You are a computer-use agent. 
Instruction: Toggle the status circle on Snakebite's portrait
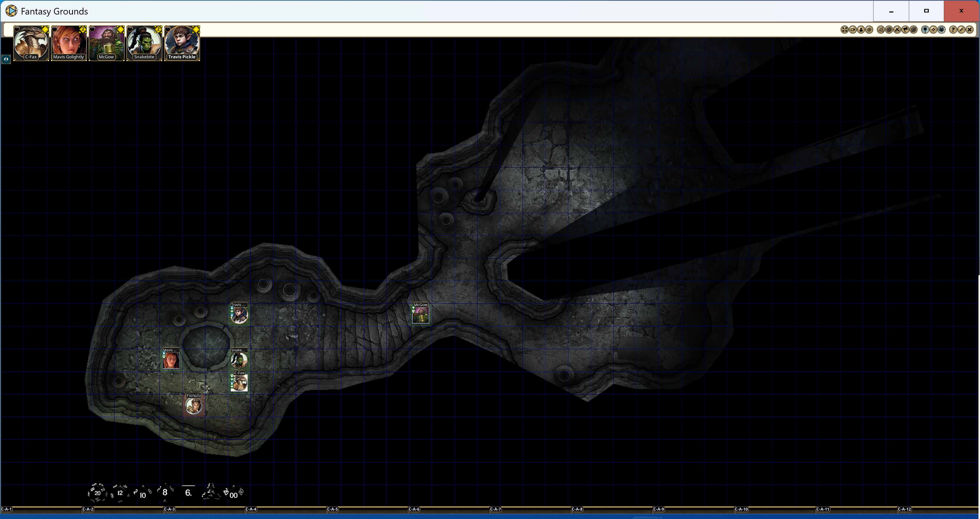click(130, 29)
